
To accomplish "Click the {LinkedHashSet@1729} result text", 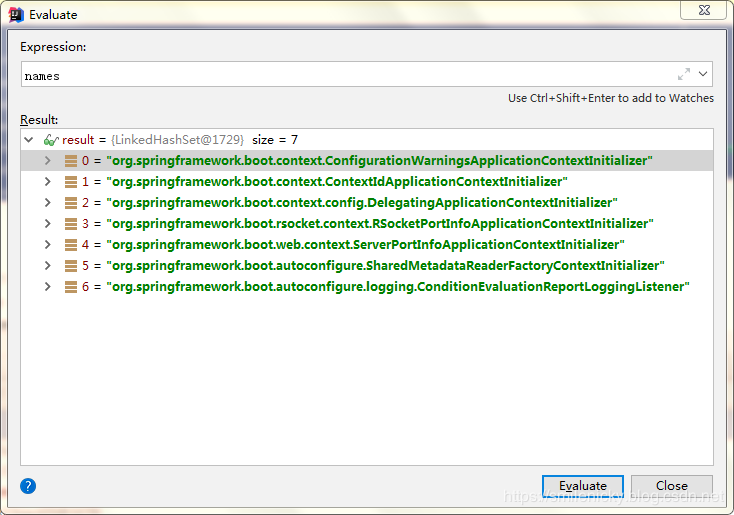I will (x=177, y=140).
